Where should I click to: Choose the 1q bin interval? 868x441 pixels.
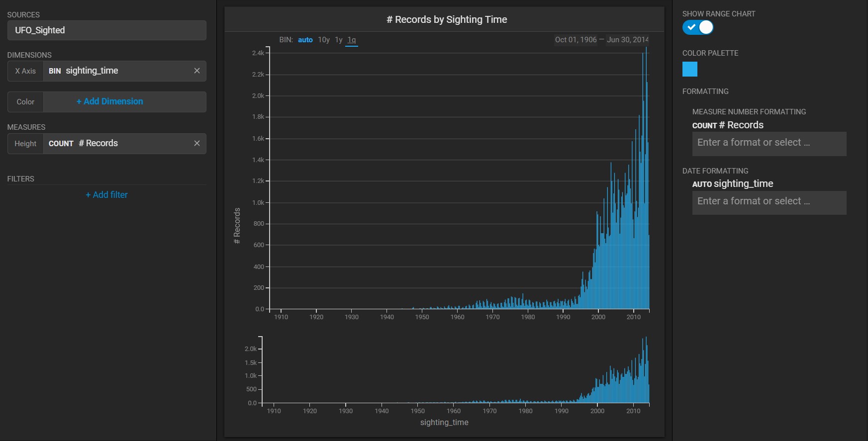tap(351, 40)
